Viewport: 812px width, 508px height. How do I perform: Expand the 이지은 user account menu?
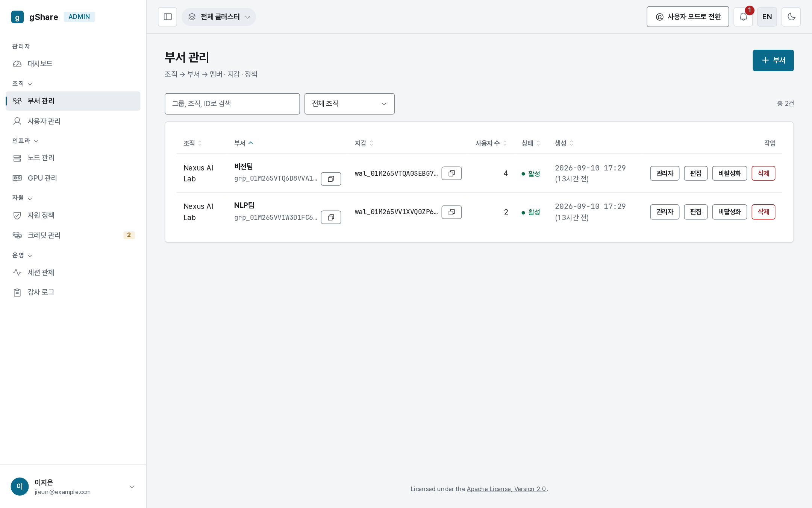(x=73, y=487)
